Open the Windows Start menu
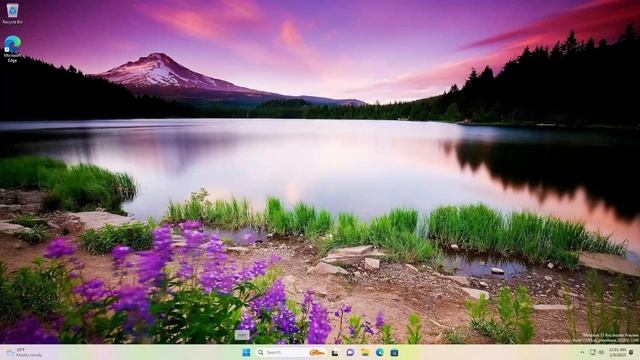 (246, 352)
